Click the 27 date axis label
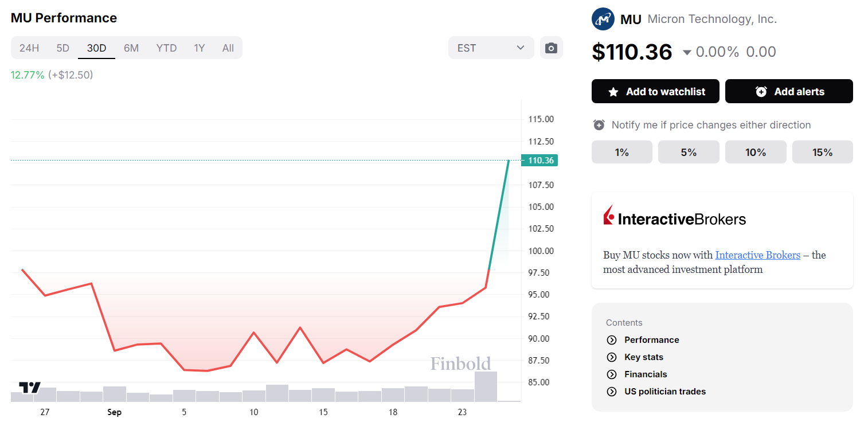 [x=45, y=412]
